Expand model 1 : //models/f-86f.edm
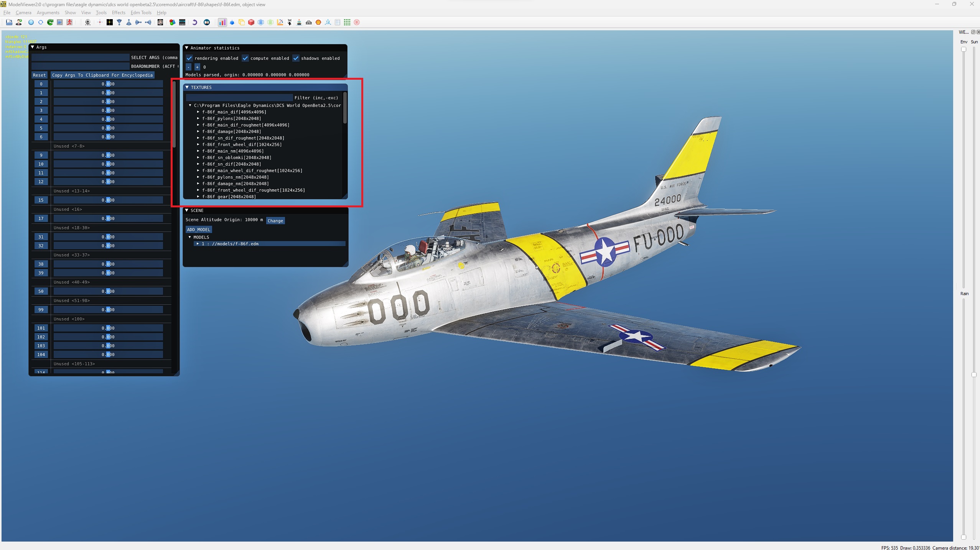The height and width of the screenshot is (550, 980). tap(198, 244)
